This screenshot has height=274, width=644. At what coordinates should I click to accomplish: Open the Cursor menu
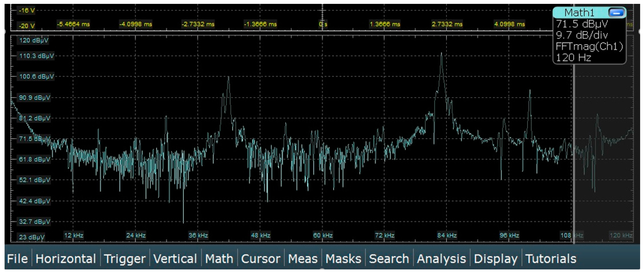coord(260,259)
